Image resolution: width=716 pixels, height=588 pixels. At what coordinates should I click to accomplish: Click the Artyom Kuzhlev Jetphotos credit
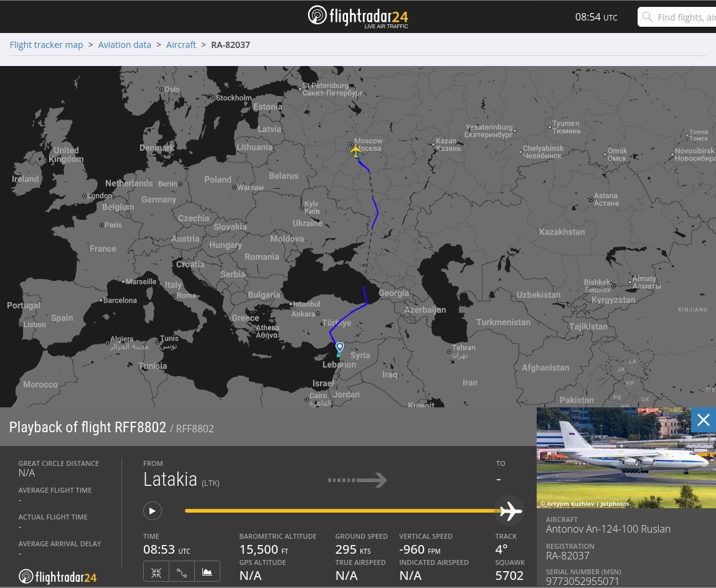coord(585,503)
